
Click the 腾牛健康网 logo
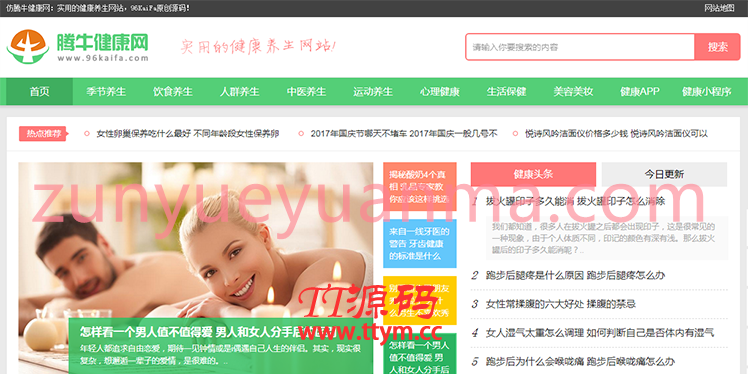[x=77, y=47]
